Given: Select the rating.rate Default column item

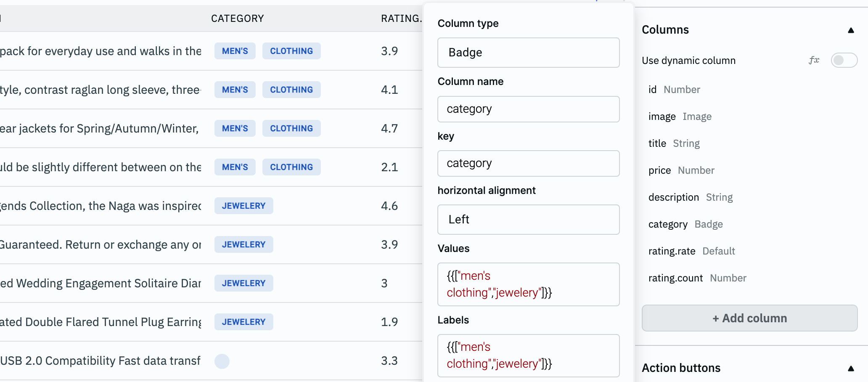Looking at the screenshot, I should (x=691, y=251).
